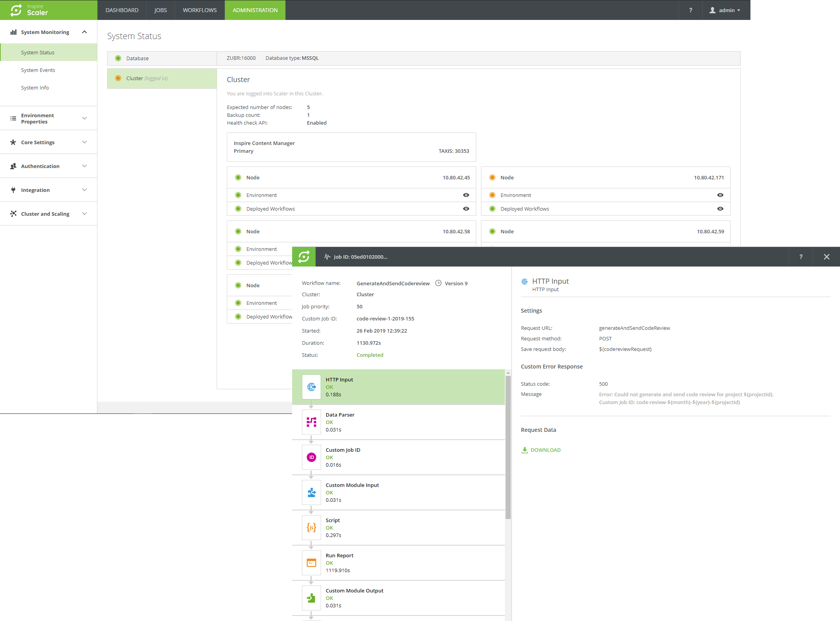Click Database status indicator dot
840x621 pixels.
118,58
